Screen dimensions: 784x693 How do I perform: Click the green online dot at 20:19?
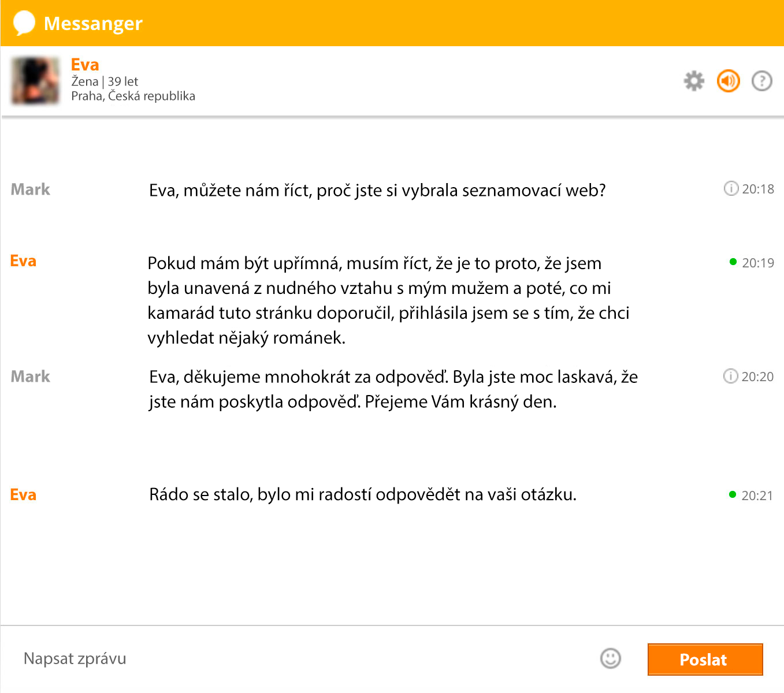coord(733,262)
